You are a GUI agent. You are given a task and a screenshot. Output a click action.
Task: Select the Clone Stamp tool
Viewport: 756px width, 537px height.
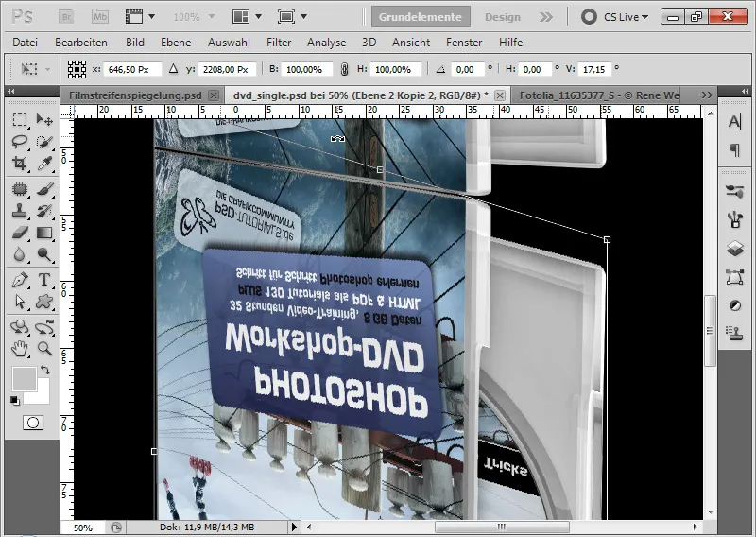19,211
